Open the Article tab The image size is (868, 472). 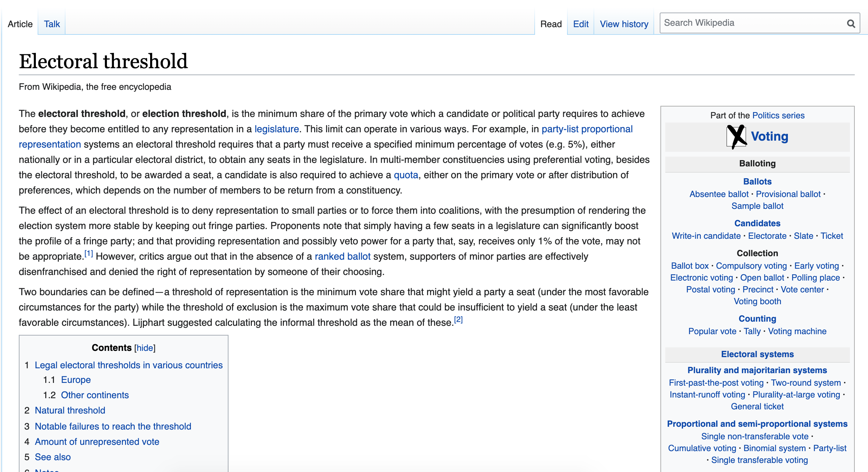pos(20,24)
